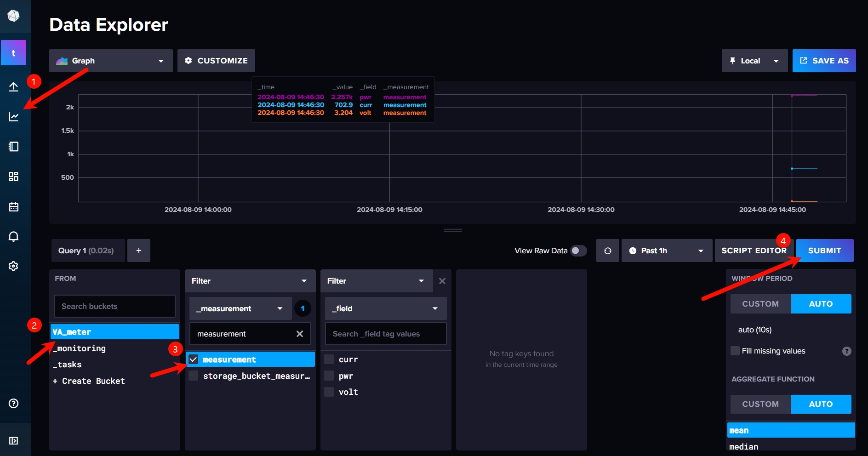
Task: Open Alerts bell icon in sidebar
Action: coord(13,236)
